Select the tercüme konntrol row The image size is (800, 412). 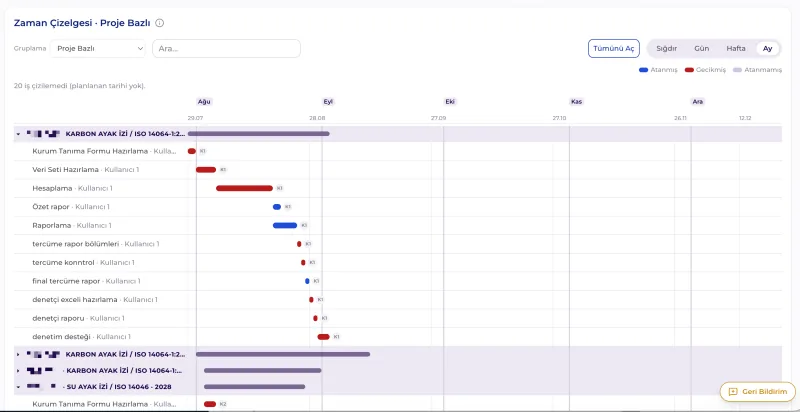pyautogui.click(x=397, y=263)
